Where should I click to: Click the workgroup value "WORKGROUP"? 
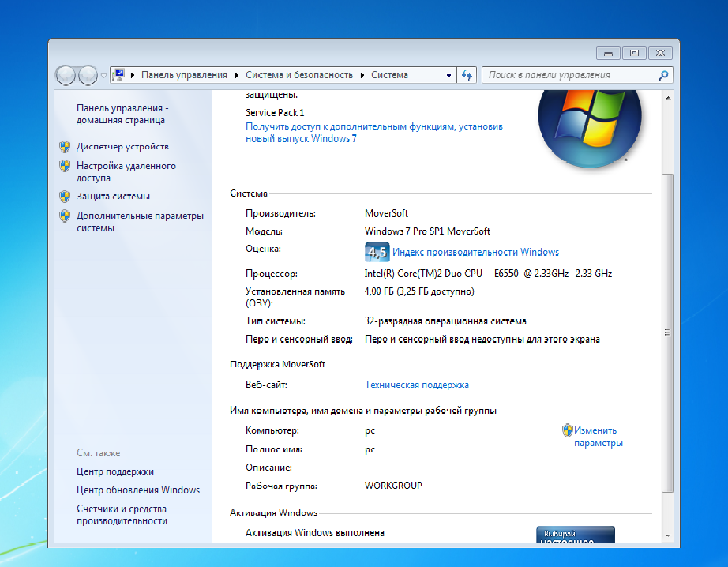pos(393,486)
